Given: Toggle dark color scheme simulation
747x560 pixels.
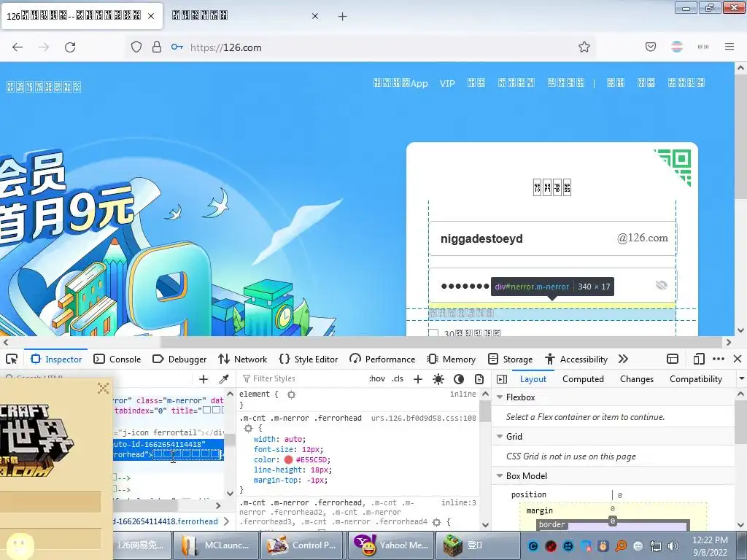Looking at the screenshot, I should (x=459, y=379).
